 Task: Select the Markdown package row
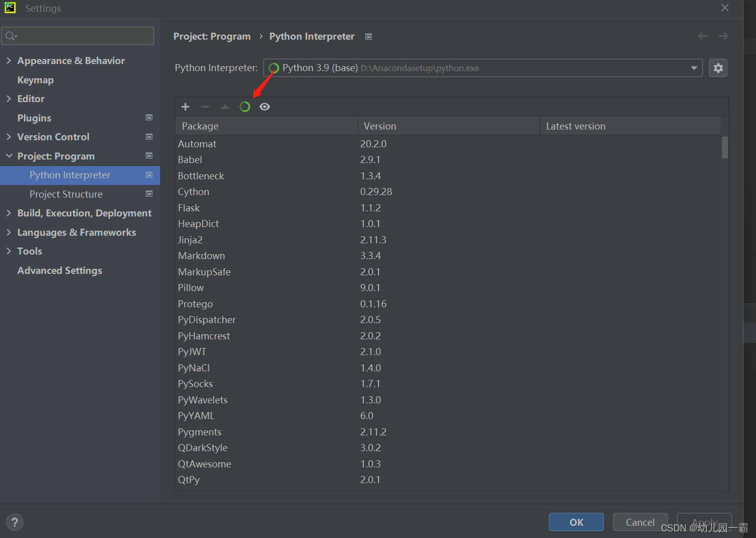tap(448, 256)
